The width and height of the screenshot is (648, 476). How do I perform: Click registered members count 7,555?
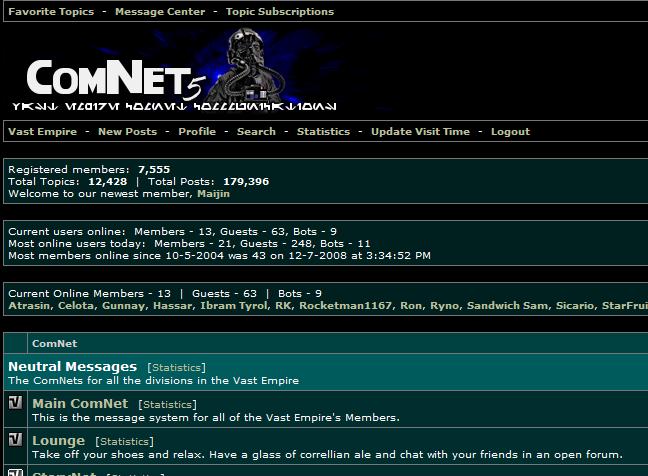click(154, 169)
